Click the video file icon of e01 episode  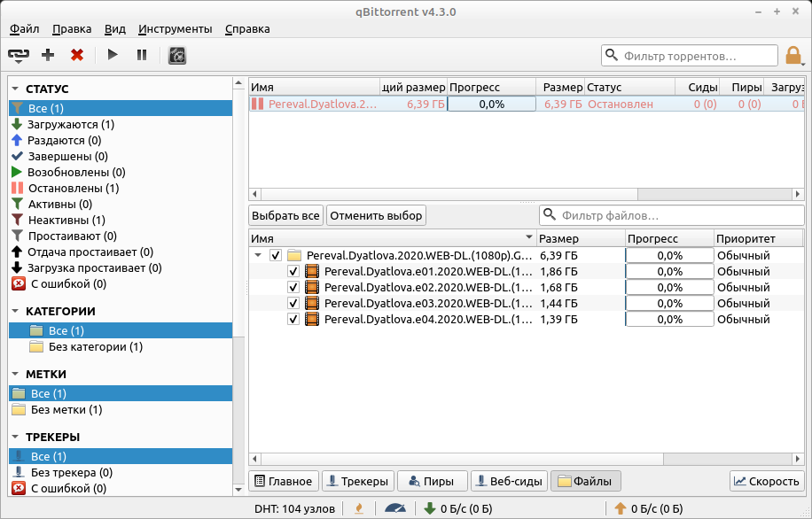coord(312,271)
